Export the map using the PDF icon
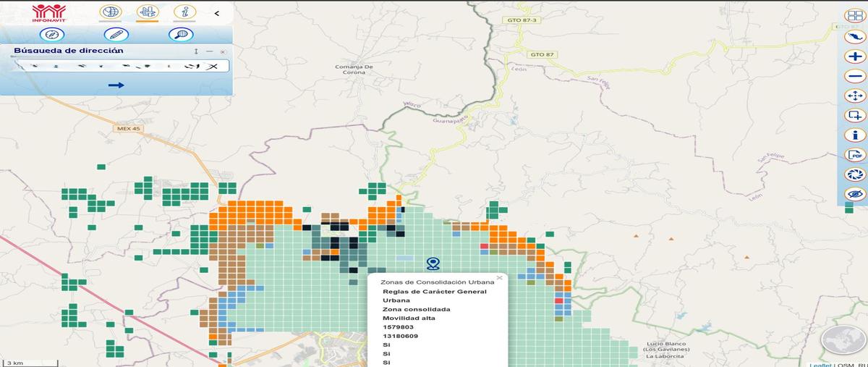Viewport: 868px width, 367px height. [855, 154]
